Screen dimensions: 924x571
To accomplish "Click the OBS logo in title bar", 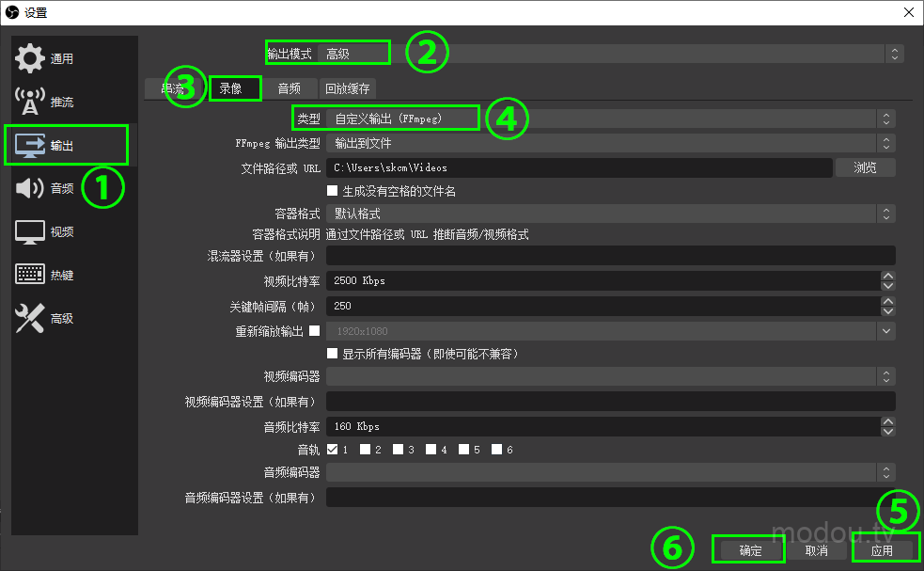I will click(13, 12).
